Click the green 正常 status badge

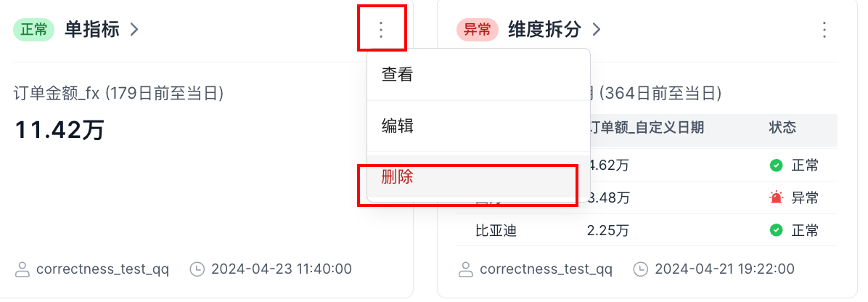[x=34, y=30]
